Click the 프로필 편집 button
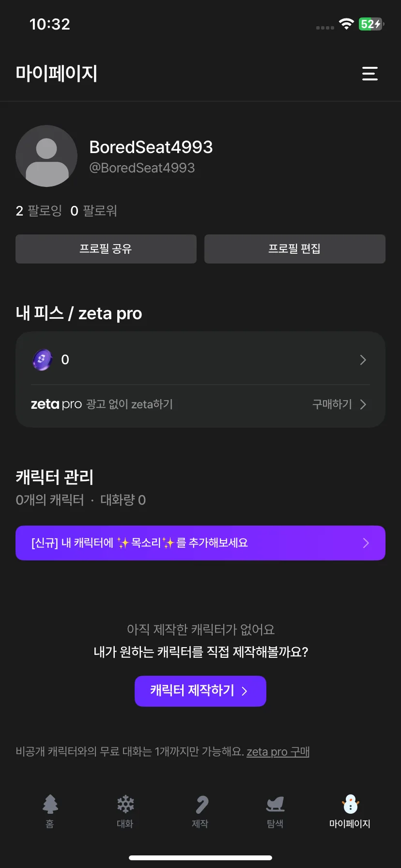 [x=295, y=249]
